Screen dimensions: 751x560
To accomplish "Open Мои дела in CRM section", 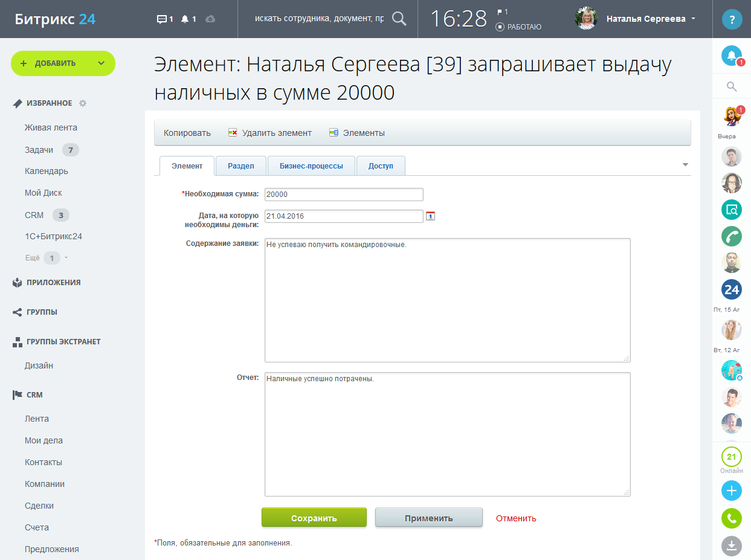I will [x=44, y=440].
